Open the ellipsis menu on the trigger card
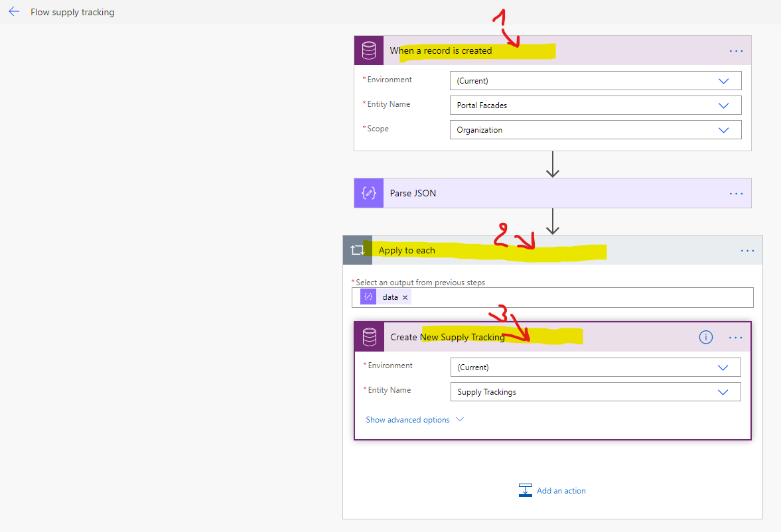This screenshot has width=781, height=532. [x=735, y=50]
